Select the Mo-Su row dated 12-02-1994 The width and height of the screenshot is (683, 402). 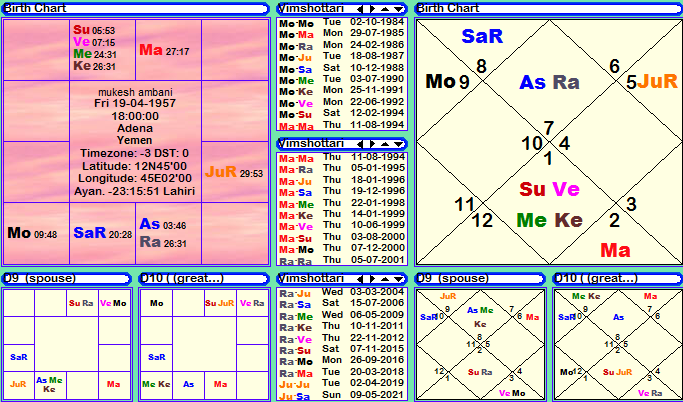coord(342,114)
